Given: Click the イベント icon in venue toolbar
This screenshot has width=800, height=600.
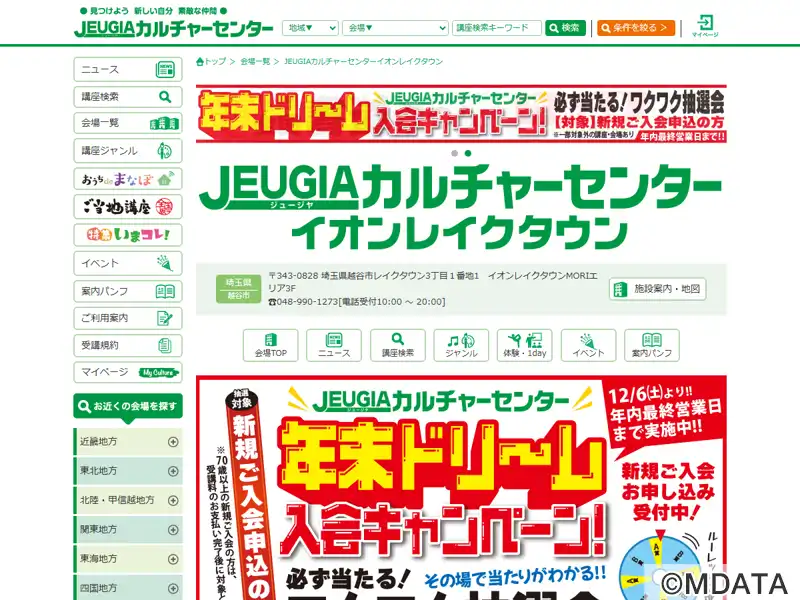Looking at the screenshot, I should (x=588, y=345).
